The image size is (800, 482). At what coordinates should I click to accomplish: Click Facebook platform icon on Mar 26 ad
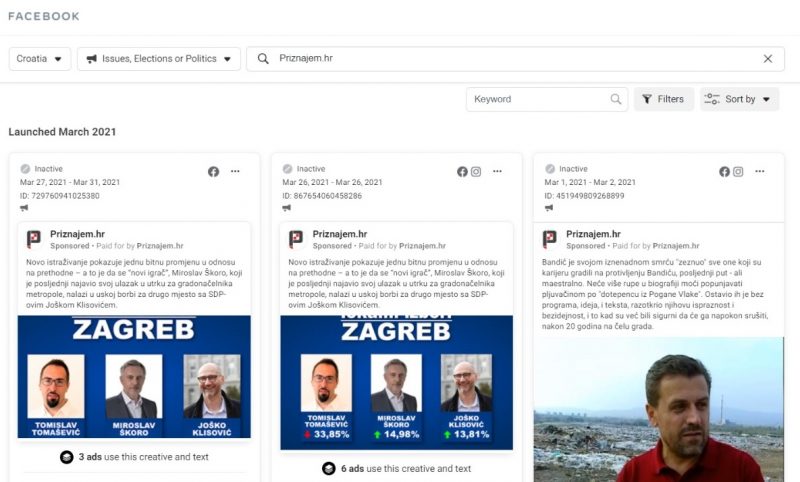(462, 172)
